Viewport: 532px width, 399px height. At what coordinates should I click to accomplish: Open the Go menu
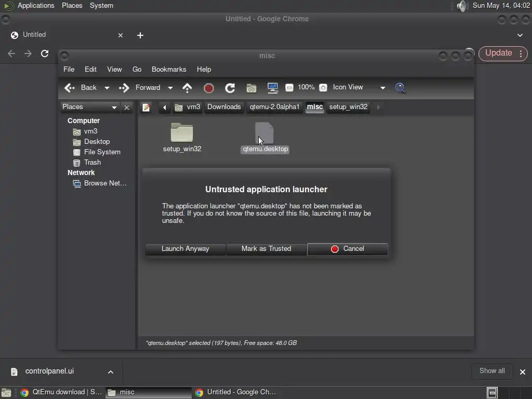click(137, 69)
